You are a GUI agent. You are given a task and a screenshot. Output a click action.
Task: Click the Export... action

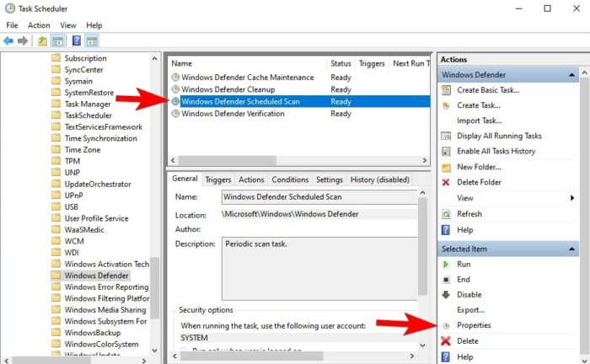(470, 310)
